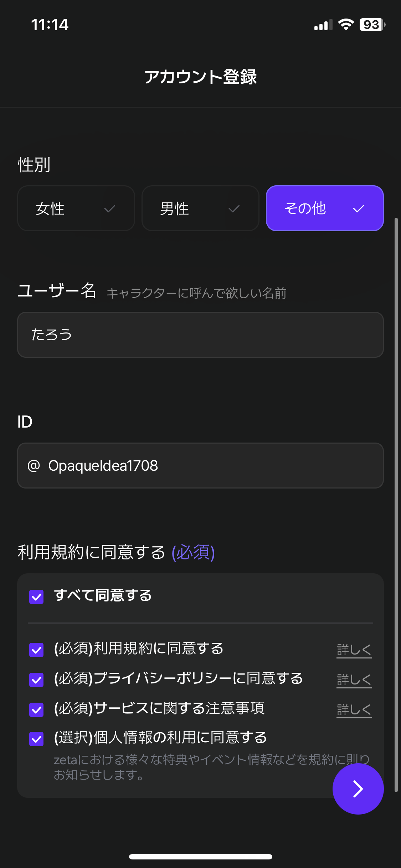Tap the Wi-Fi status icon
Viewport: 401px width, 868px height.
point(346,25)
